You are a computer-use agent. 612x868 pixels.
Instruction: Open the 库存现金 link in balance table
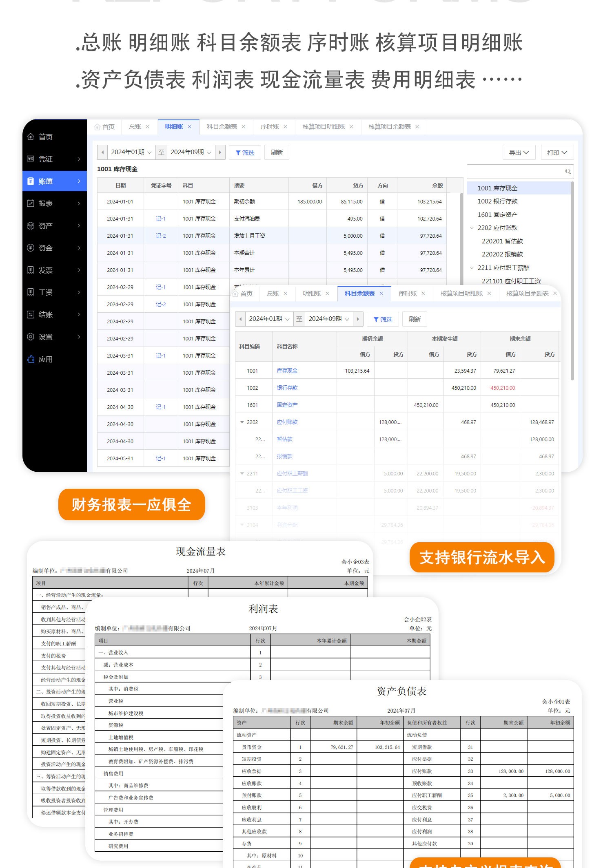(287, 371)
